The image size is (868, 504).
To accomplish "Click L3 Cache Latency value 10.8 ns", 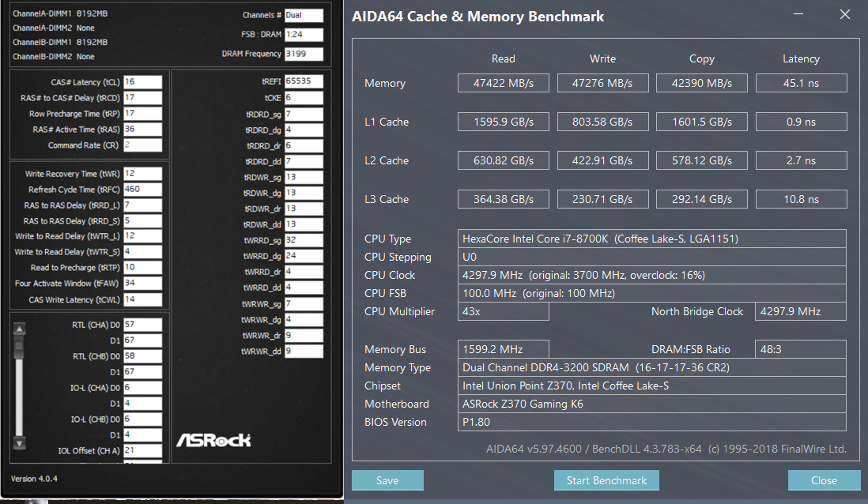I will 801,199.
